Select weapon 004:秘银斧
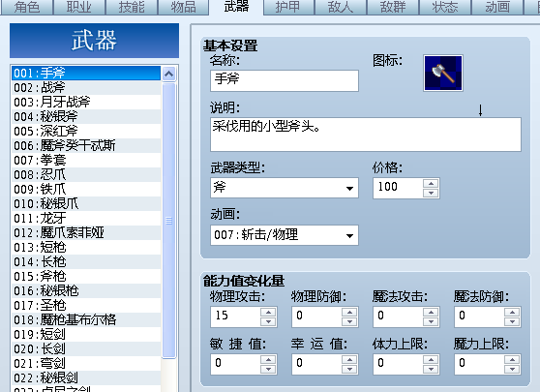The image size is (540, 392). tap(86, 116)
